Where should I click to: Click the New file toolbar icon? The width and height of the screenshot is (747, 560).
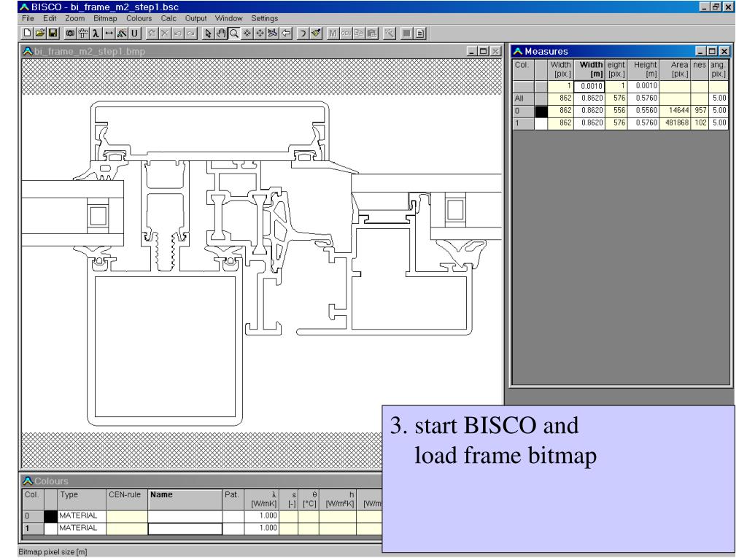(x=27, y=34)
